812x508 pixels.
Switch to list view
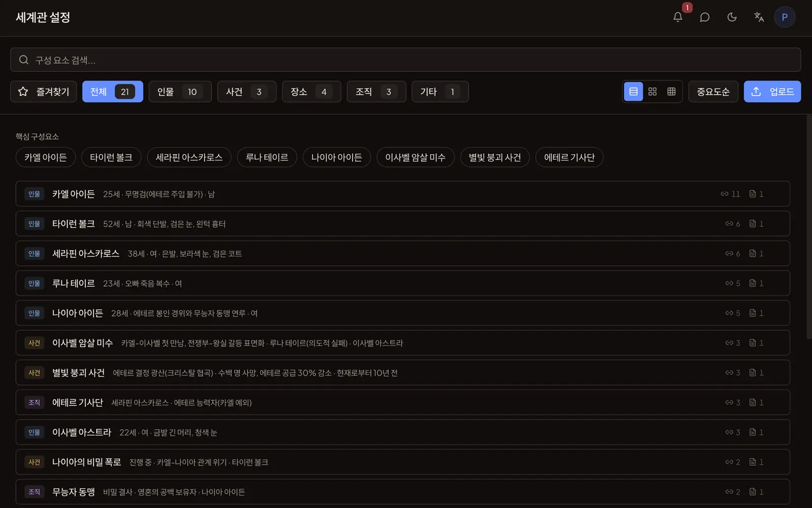pos(633,92)
